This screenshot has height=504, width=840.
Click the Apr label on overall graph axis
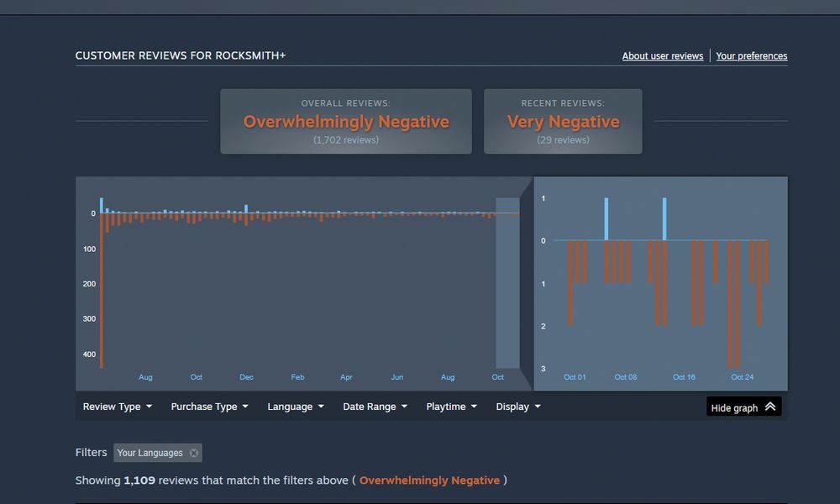pos(346,377)
